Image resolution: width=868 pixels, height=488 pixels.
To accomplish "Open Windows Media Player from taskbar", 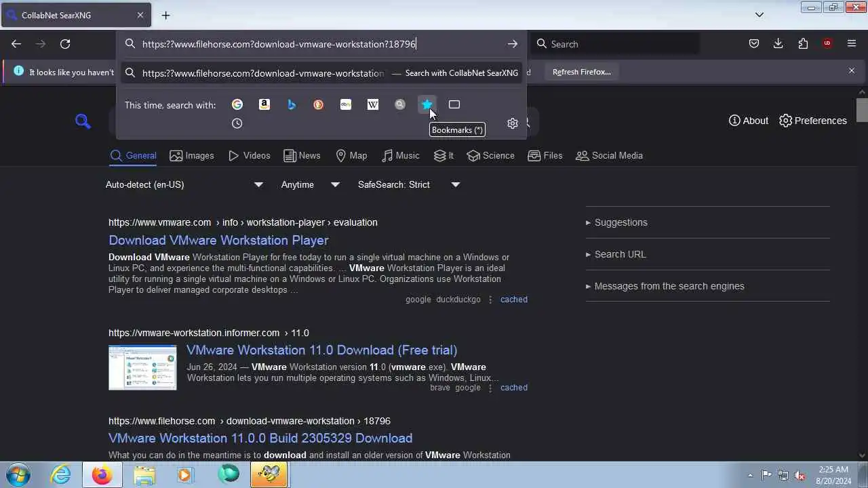I will (x=185, y=474).
